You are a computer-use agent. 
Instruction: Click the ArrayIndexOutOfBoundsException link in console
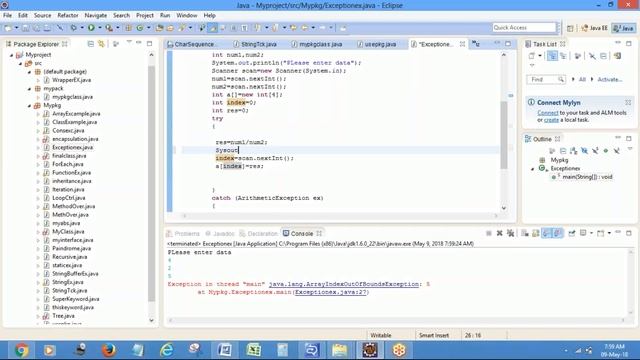coord(344,284)
